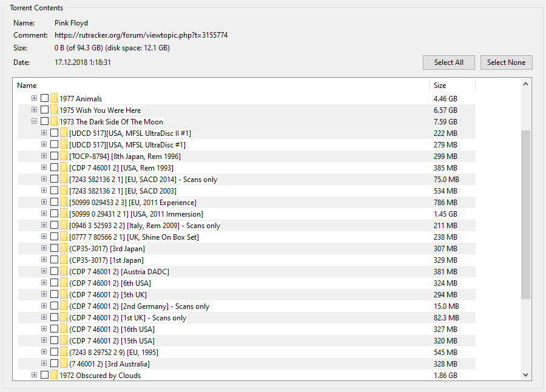The height and width of the screenshot is (392, 546).
Task: Select the [3rd Australia] folder row
Action: [x=109, y=363]
